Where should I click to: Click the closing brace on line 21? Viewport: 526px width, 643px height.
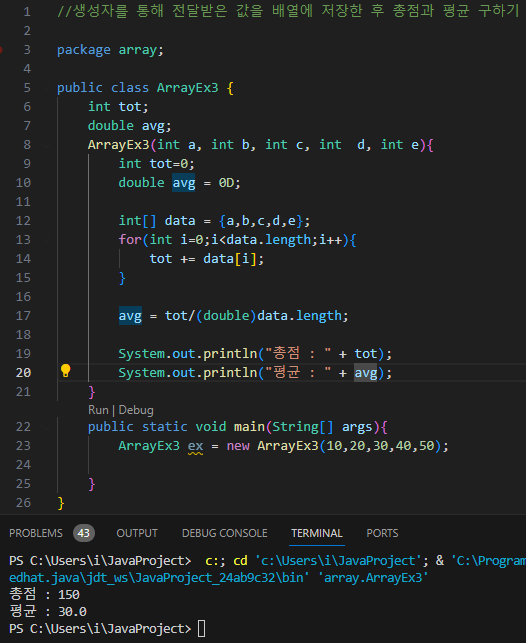(92, 392)
